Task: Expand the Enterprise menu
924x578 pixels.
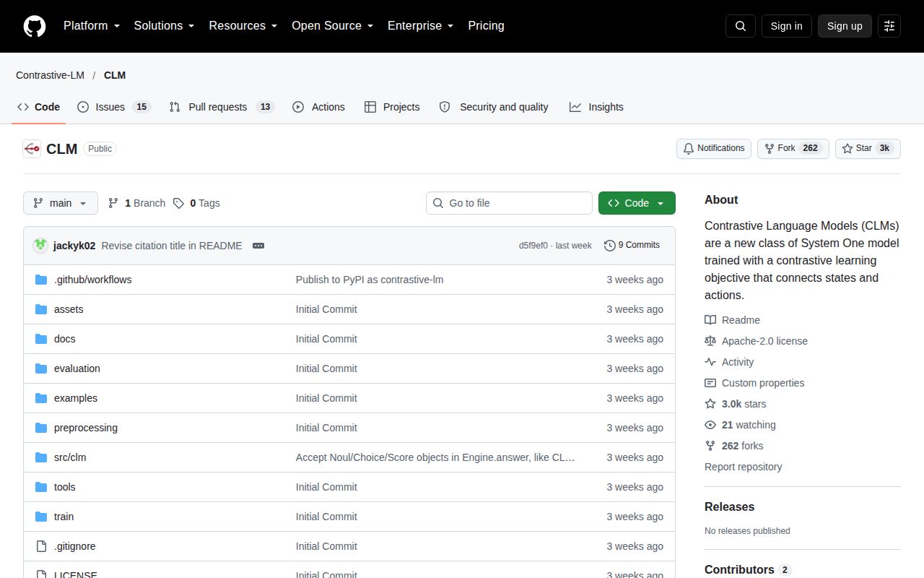Action: coord(421,26)
